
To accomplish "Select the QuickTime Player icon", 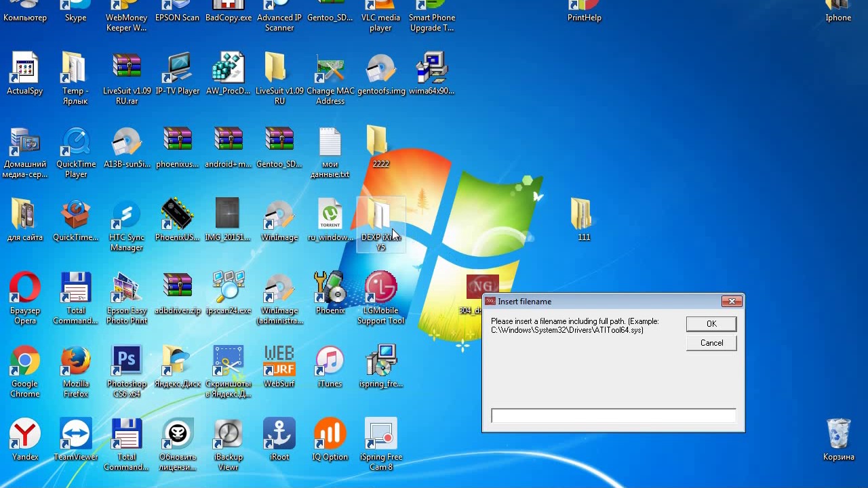I will click(76, 152).
